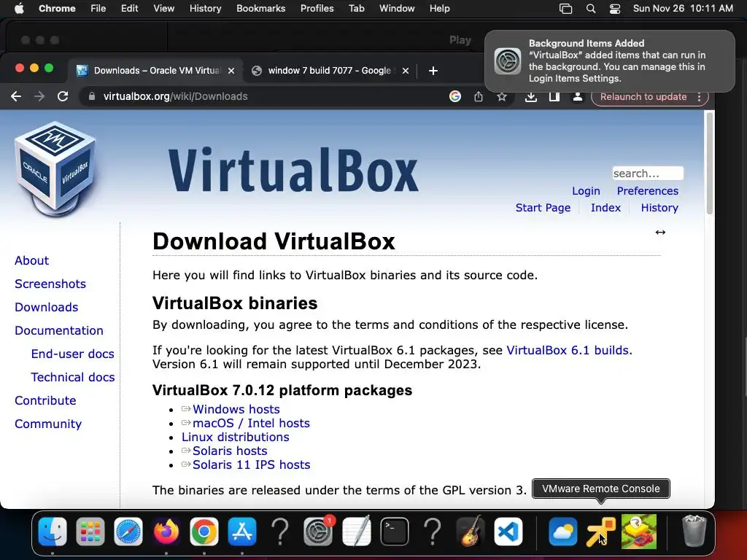Go to Start Page link

pyautogui.click(x=543, y=208)
